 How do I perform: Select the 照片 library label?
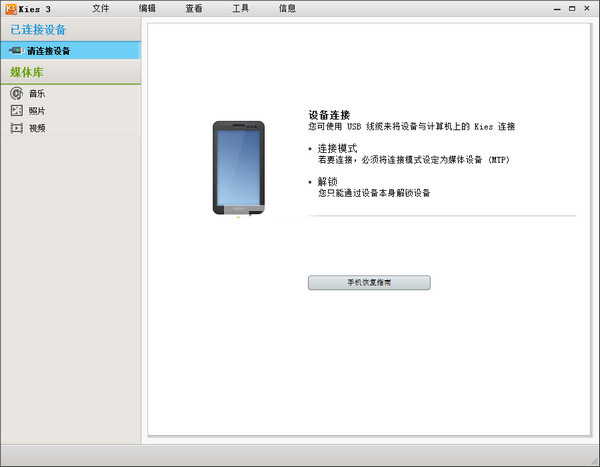click(37, 111)
